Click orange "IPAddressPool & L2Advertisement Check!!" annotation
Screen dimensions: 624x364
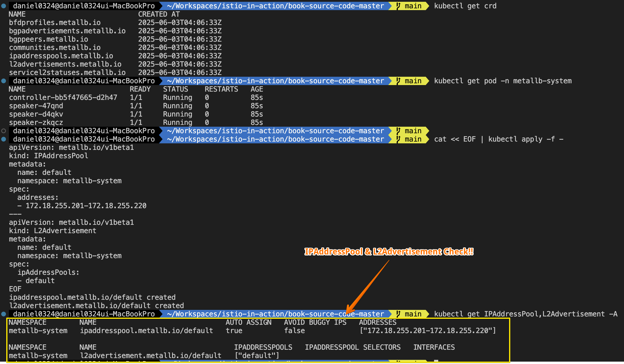coord(389,252)
